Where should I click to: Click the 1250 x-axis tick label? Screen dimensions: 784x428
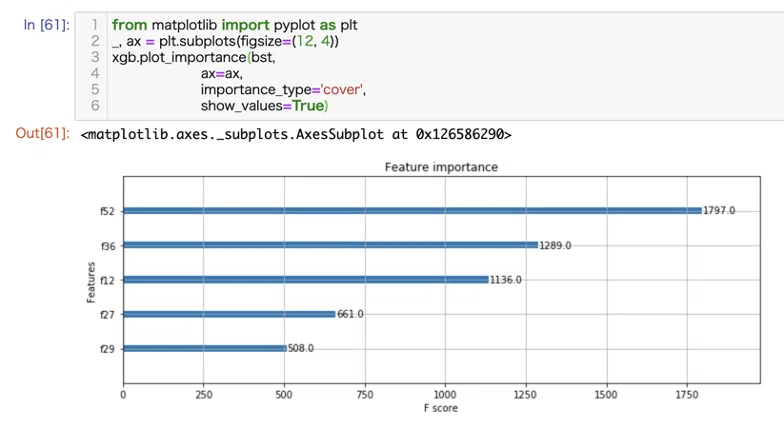click(526, 395)
